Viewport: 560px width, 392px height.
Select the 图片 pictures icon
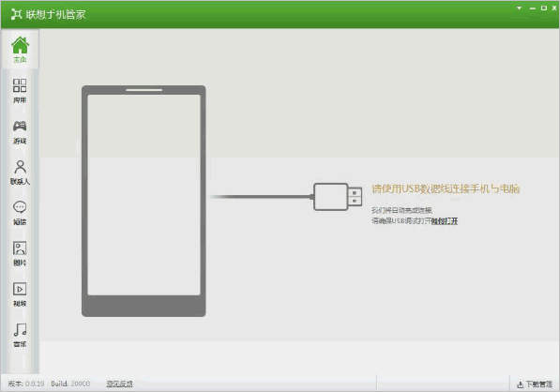[x=20, y=249]
